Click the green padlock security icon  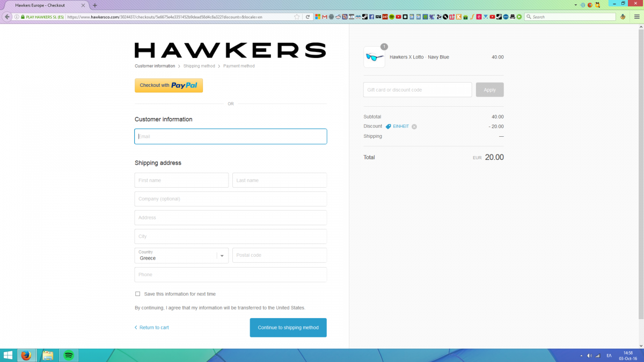pos(23,17)
